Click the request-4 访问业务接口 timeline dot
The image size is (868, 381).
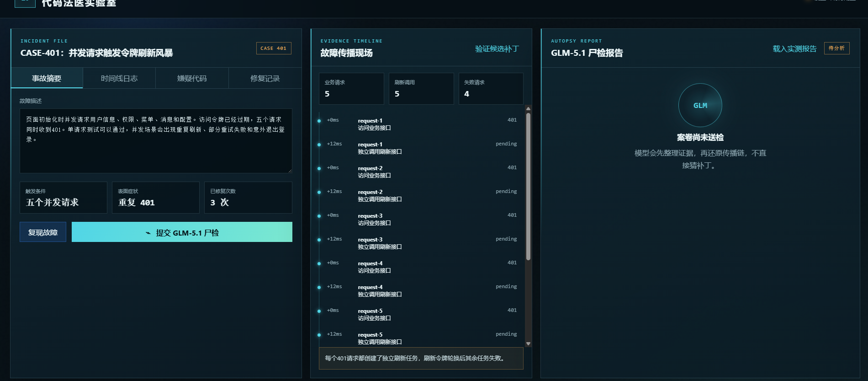click(319, 263)
